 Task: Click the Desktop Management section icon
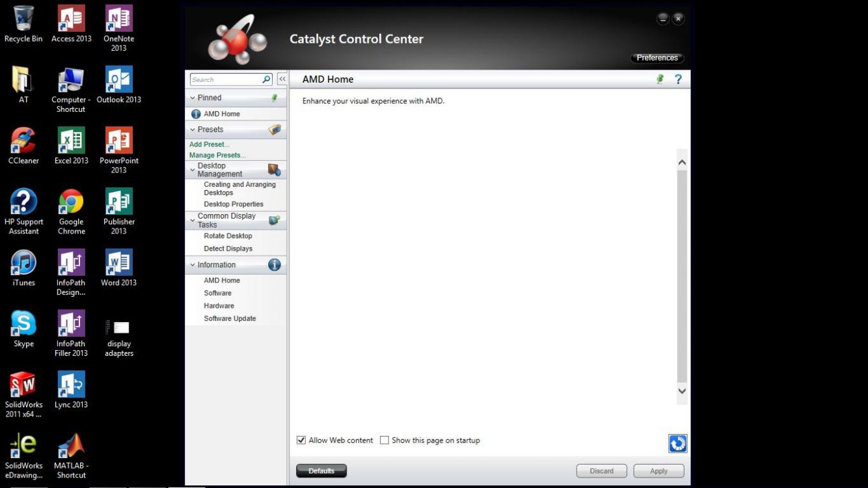tap(275, 170)
